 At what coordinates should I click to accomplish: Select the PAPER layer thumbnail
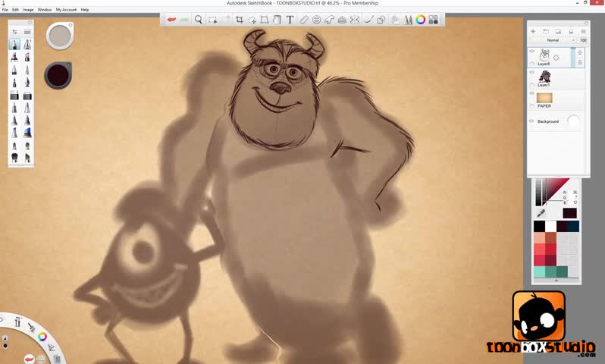[544, 98]
